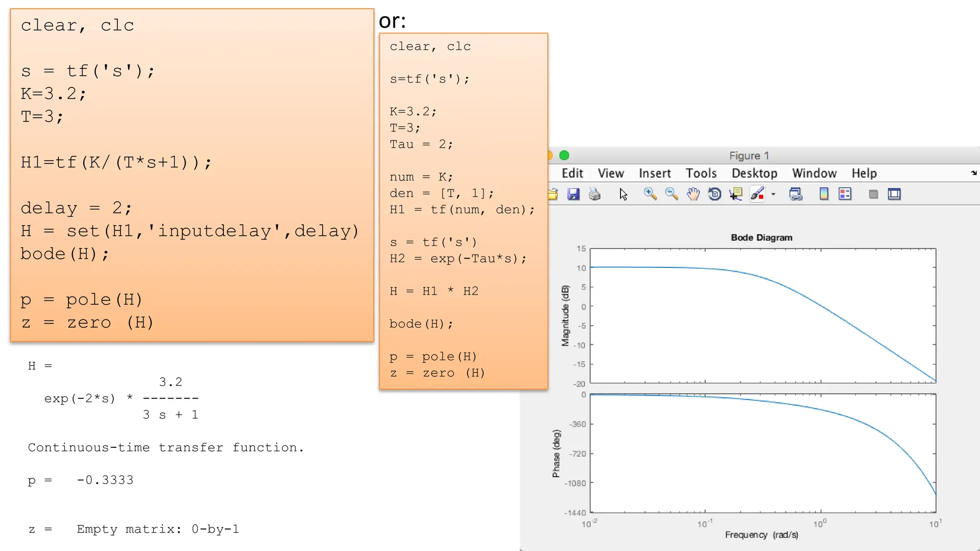
Task: Click the Hide Plot Tools icon
Action: (x=873, y=194)
